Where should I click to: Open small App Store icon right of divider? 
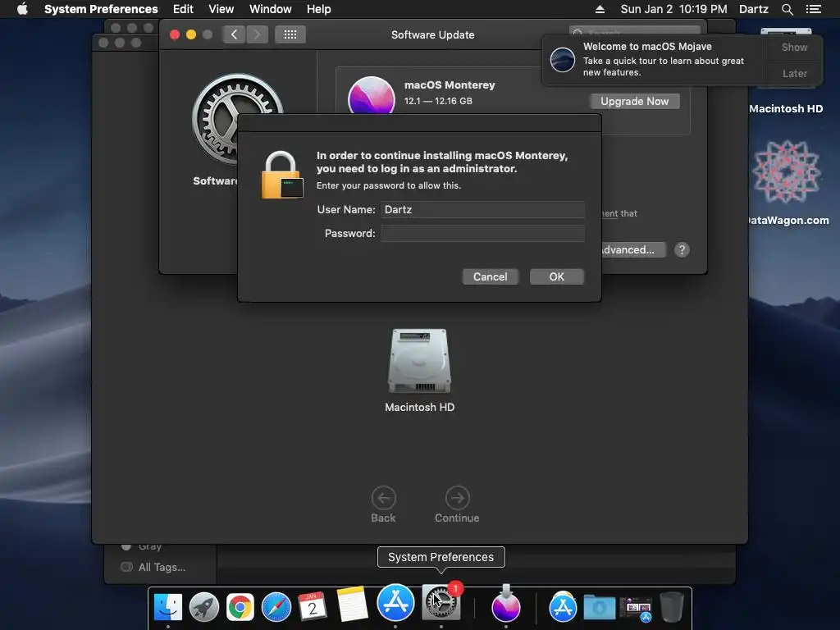(563, 607)
